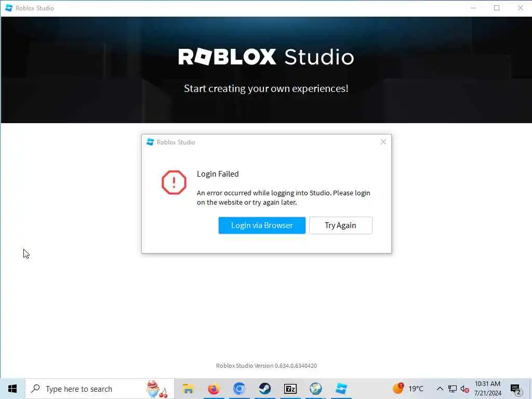The width and height of the screenshot is (532, 399).
Task: Open 7-Zip from the taskbar
Action: tap(290, 389)
